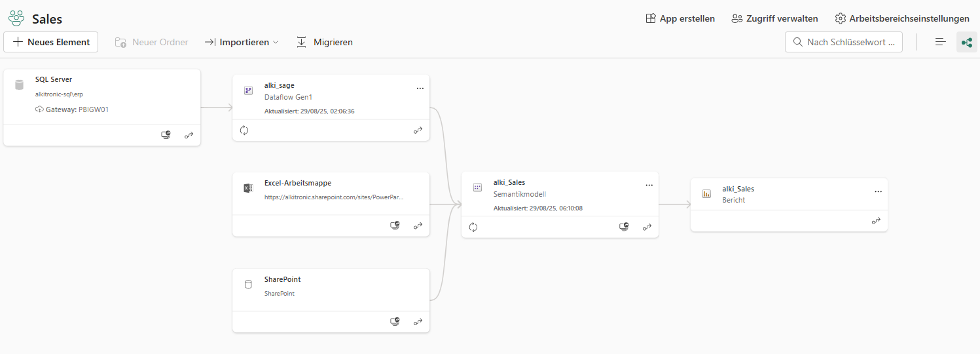Screen dimensions: 980x354
Task: Click the Excel-Arbeitsmappe icon
Action: (248, 188)
